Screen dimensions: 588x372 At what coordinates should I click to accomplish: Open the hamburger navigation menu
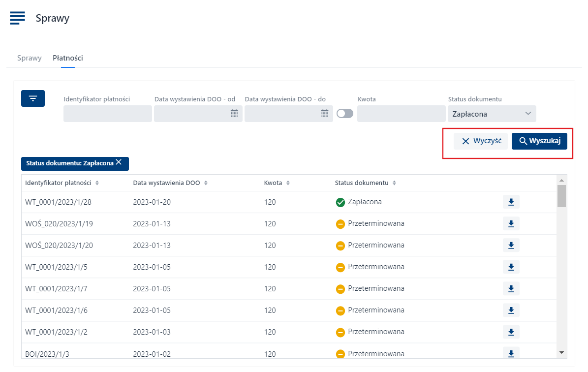[x=17, y=18]
